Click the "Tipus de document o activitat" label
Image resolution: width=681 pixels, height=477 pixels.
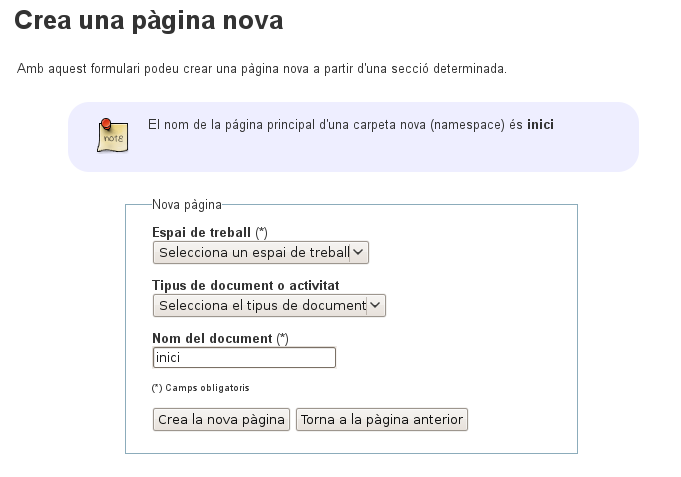pyautogui.click(x=246, y=285)
